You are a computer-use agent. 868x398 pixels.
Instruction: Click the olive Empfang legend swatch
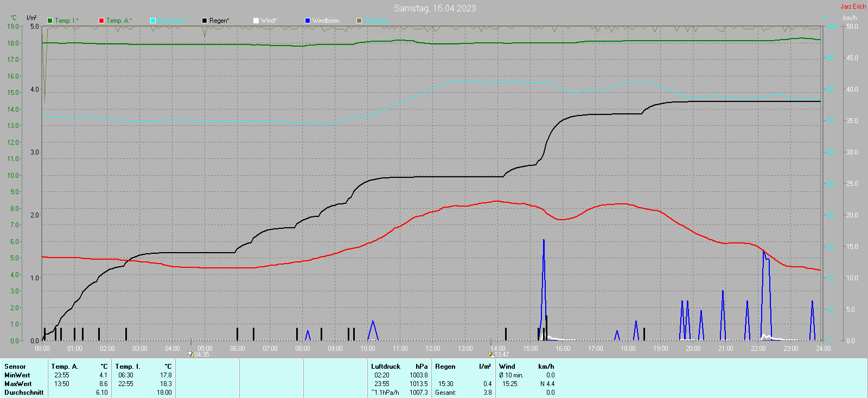click(x=359, y=21)
